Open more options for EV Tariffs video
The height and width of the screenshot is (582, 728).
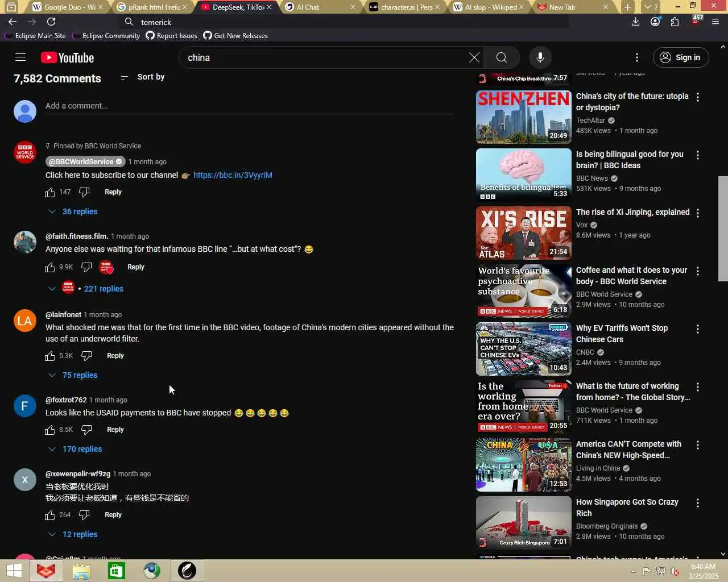pyautogui.click(x=698, y=329)
